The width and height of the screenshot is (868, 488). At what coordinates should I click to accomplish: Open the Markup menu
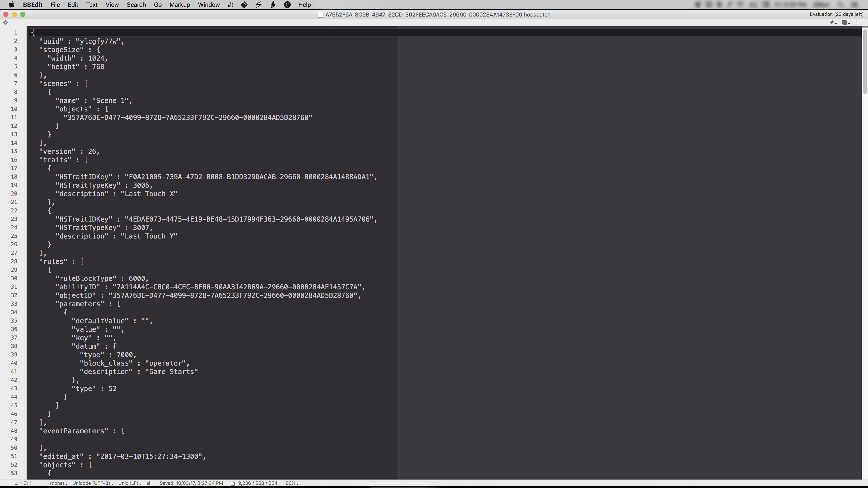[x=179, y=5]
